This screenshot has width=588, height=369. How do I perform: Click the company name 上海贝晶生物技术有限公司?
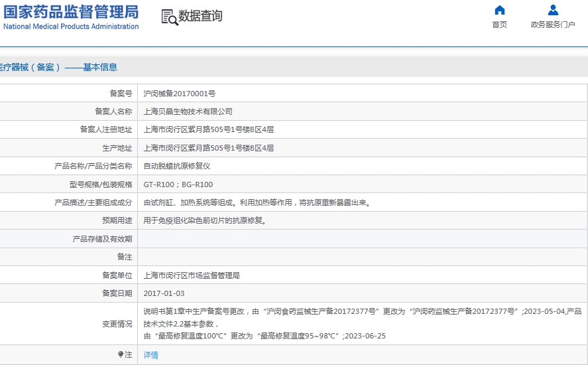coord(188,111)
